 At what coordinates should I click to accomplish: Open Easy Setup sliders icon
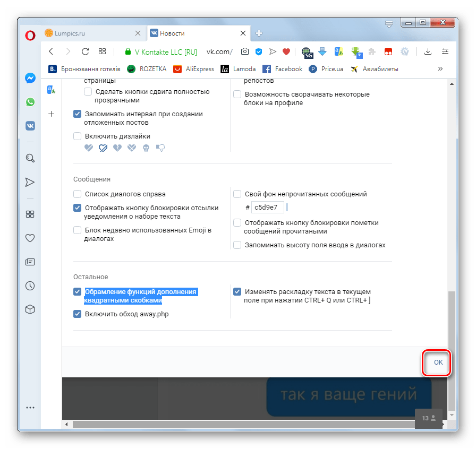pyautogui.click(x=445, y=51)
